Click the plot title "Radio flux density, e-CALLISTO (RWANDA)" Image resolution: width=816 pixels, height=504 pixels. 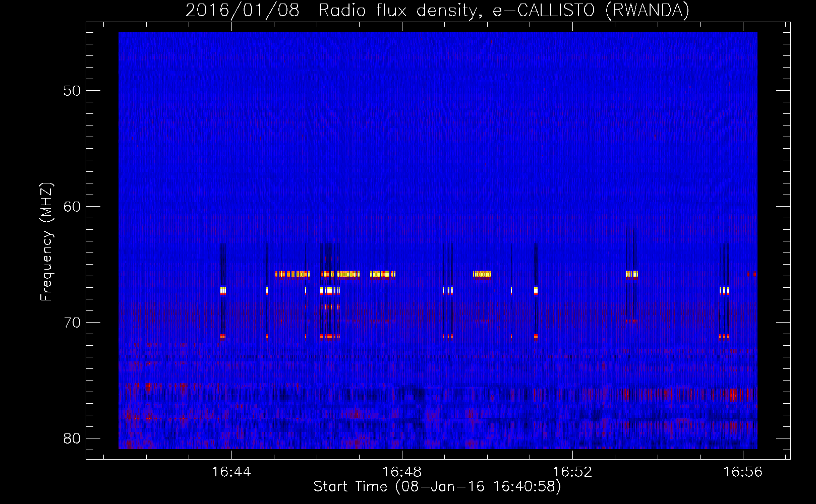coord(504,11)
